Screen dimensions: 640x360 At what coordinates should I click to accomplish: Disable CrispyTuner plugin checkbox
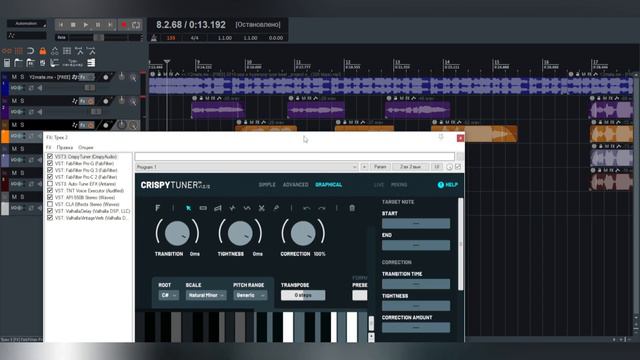coord(50,156)
